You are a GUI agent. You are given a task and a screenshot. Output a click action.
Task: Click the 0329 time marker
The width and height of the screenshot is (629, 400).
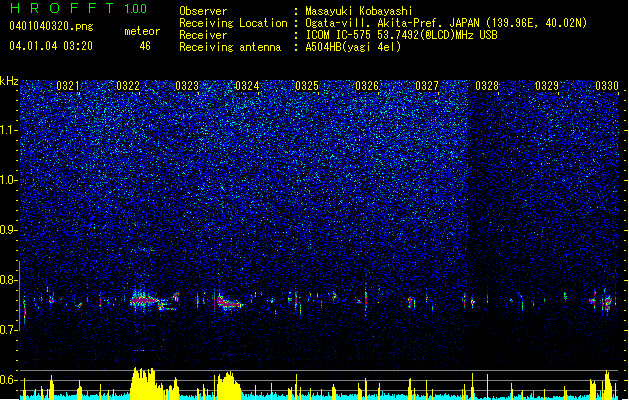[547, 86]
